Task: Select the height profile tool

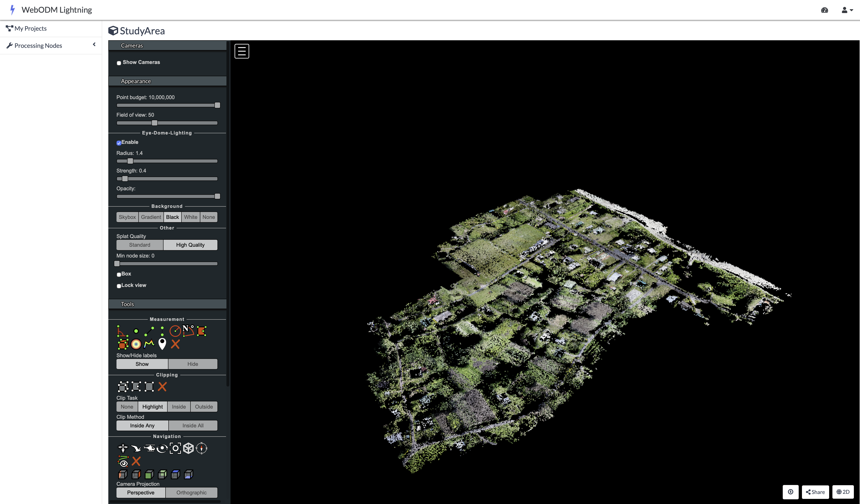Action: (x=149, y=344)
